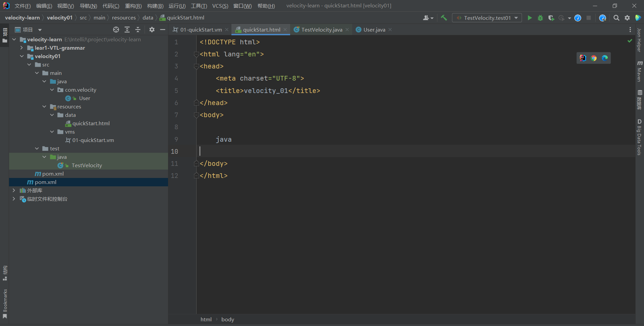Open the project view mode dropdown arrow
644x326 pixels.
40,30
